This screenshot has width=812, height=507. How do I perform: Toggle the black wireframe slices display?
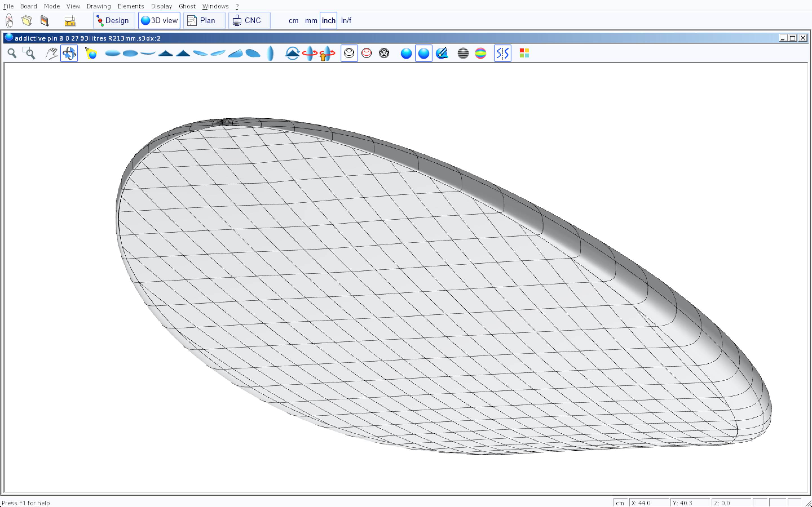pyautogui.click(x=349, y=53)
